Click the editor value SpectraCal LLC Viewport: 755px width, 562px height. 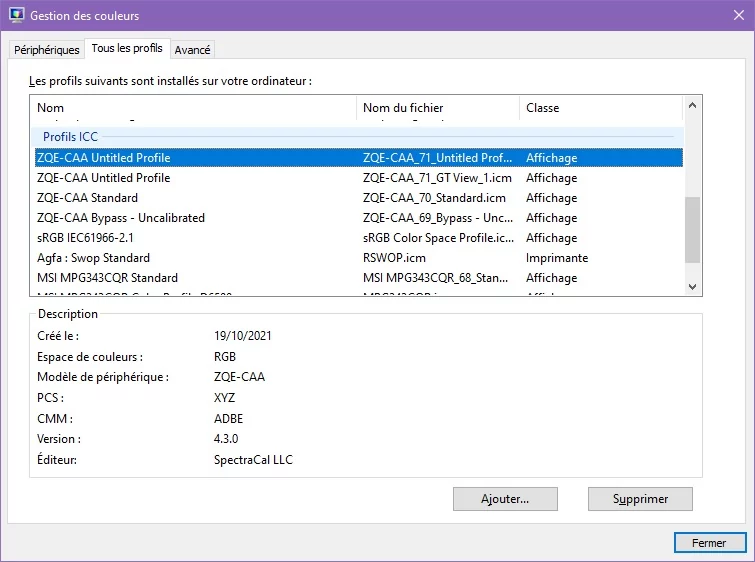click(253, 460)
